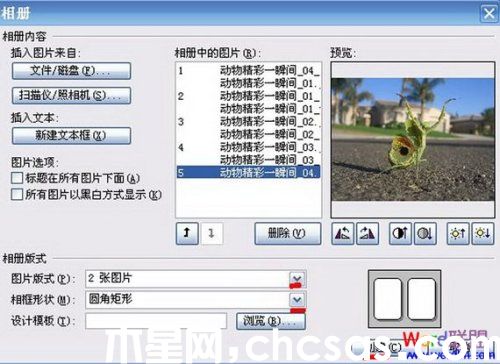This screenshot has width=500, height=364.
Task: Click the two-picture layout preview thumbnail
Action: pyautogui.click(x=405, y=299)
